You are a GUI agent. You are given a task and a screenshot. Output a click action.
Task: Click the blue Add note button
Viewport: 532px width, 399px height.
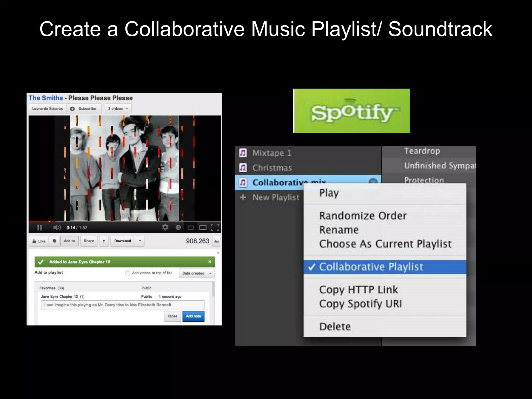click(x=194, y=316)
